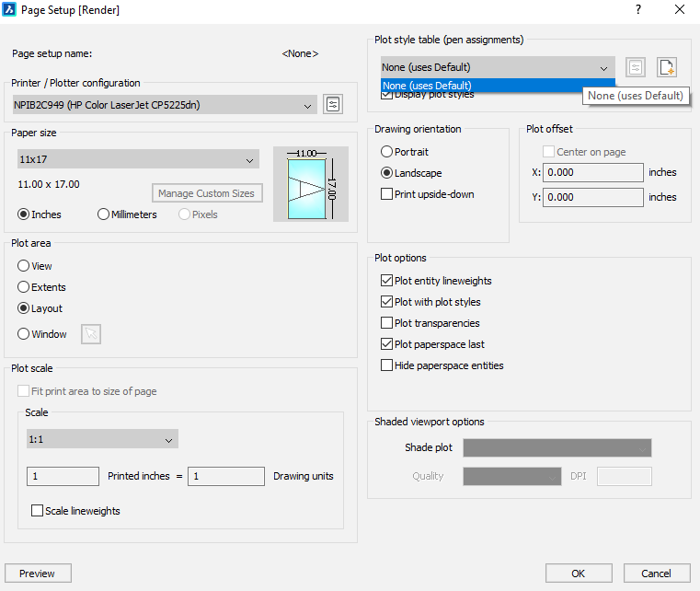Screen dimensions: 700x591
Task: Open the printer configuration properties icon
Action: [x=333, y=105]
